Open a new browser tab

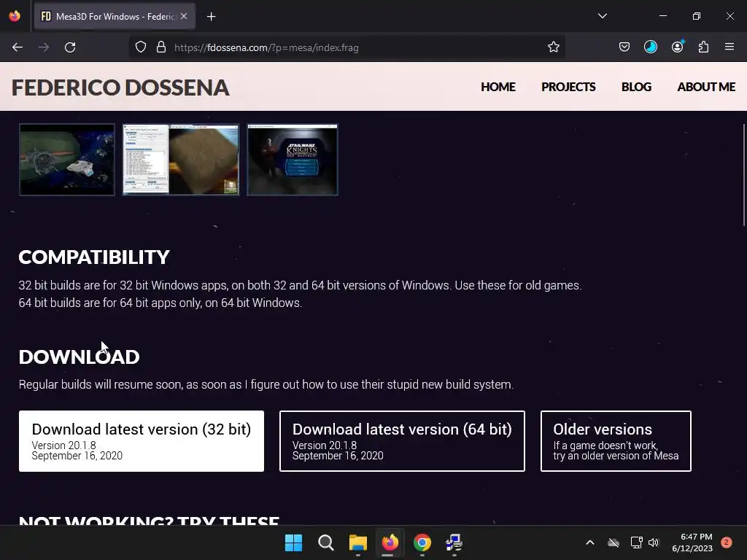(211, 17)
